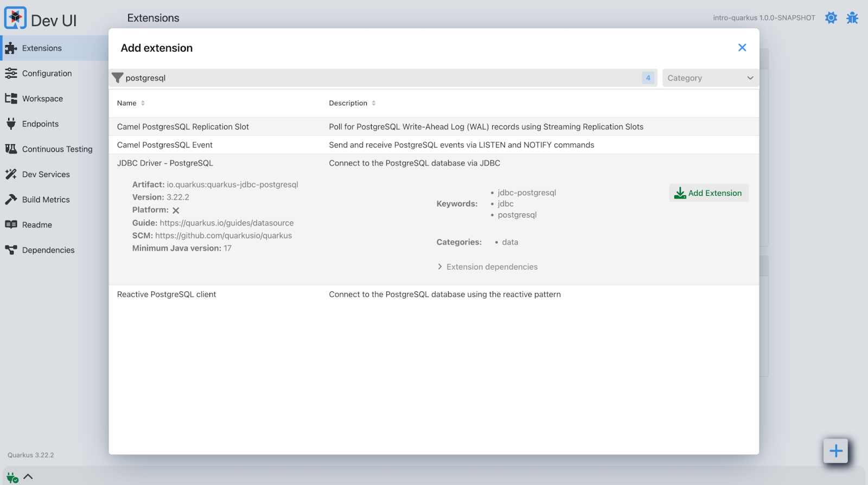The height and width of the screenshot is (485, 868).
Task: Select Camel PostgresSQL Event row
Action: (x=433, y=145)
